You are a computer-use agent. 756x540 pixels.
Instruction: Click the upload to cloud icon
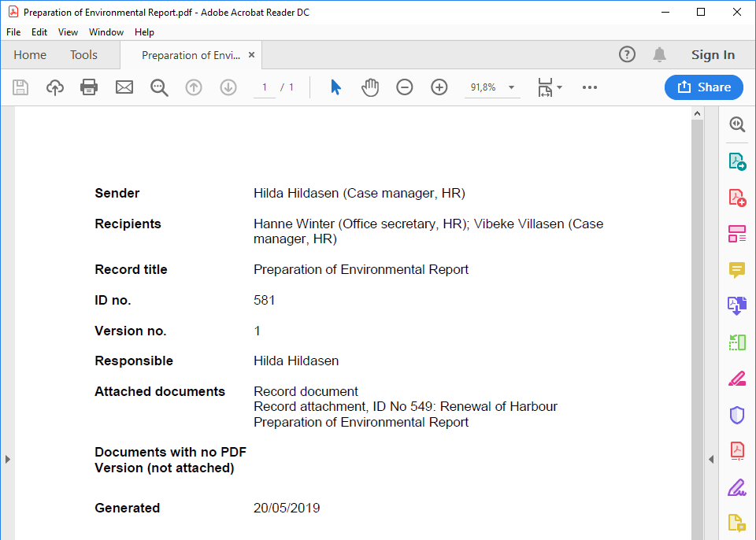pyautogui.click(x=55, y=87)
